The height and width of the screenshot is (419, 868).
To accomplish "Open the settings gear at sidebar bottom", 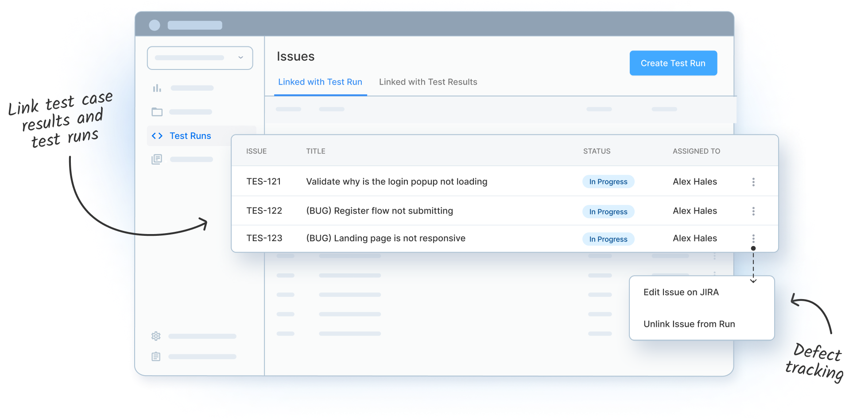I will 156,336.
